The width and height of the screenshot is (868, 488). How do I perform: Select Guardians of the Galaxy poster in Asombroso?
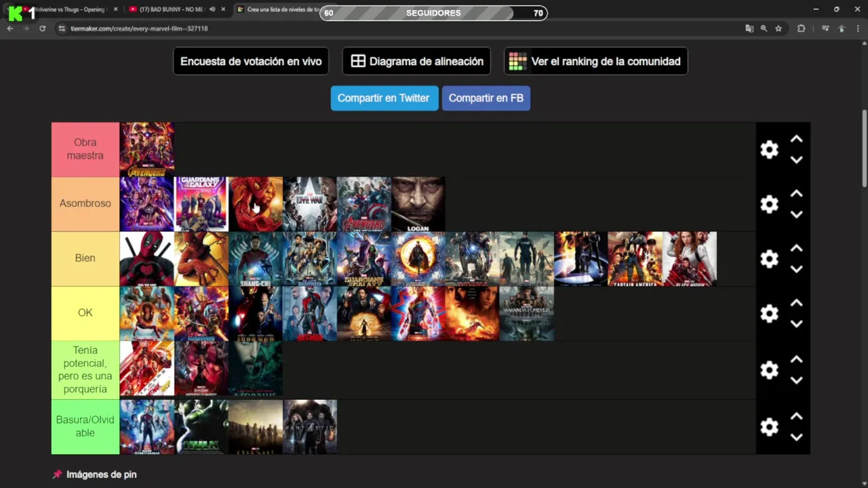201,204
